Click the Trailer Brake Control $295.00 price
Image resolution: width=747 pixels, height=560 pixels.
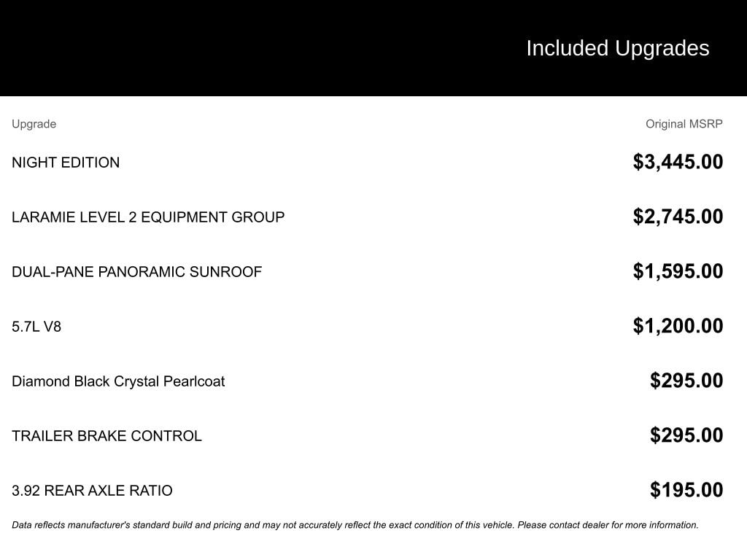[x=686, y=435]
